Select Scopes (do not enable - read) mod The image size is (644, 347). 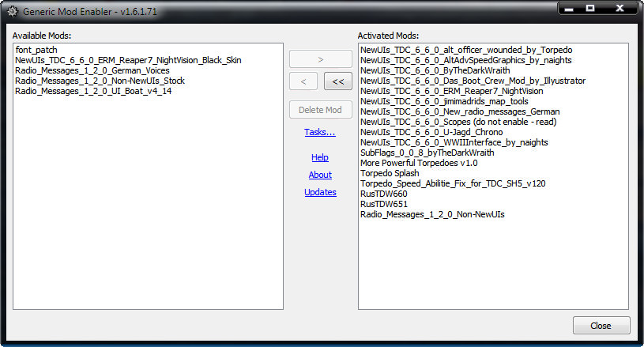pyautogui.click(x=458, y=122)
